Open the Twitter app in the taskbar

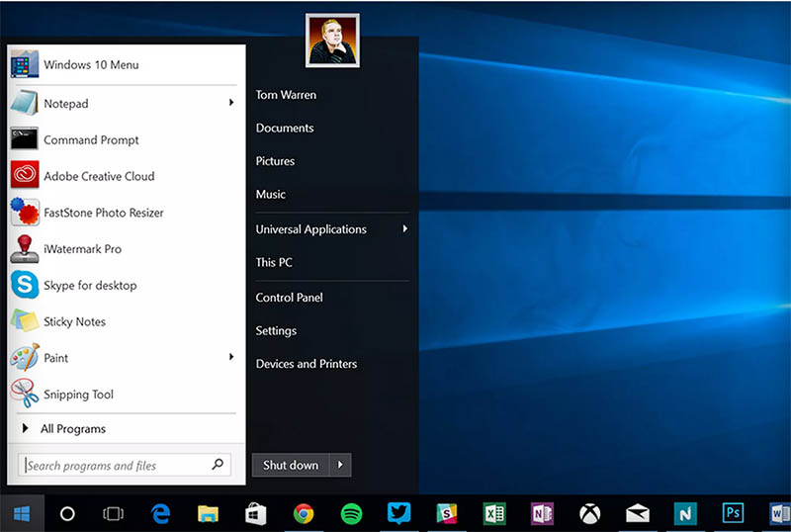(398, 513)
